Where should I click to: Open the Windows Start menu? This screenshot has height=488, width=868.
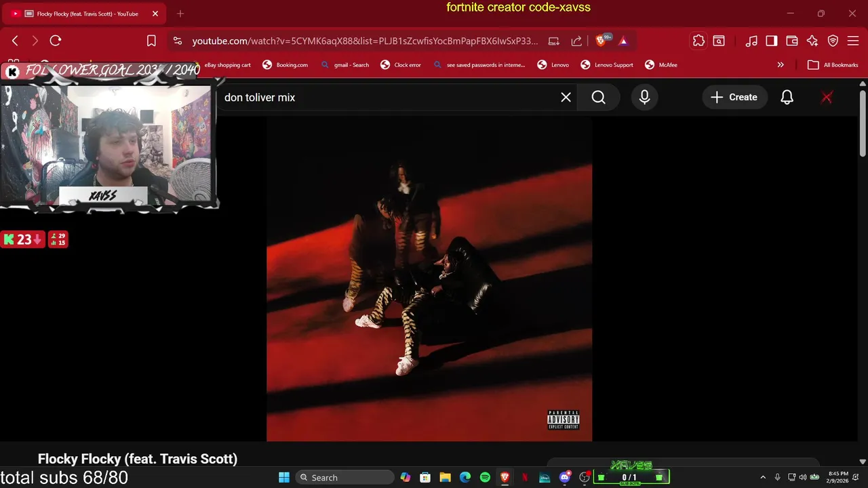pos(284,477)
